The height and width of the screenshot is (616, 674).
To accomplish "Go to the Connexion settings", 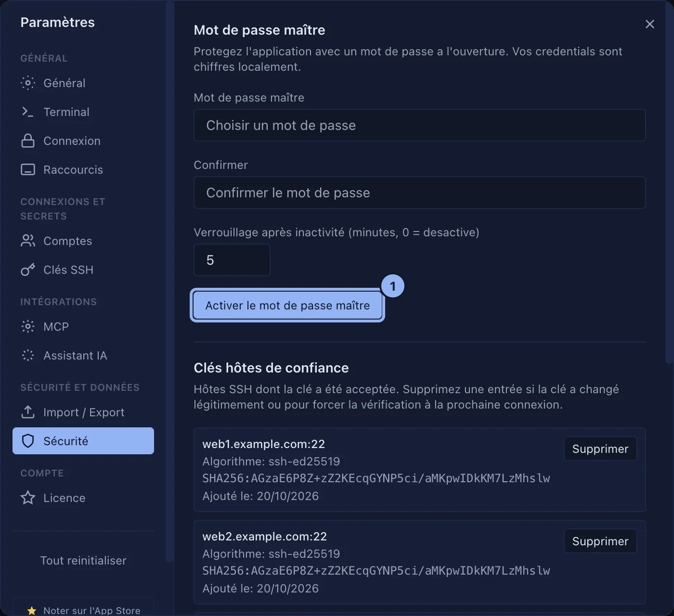I will [x=83, y=141].
